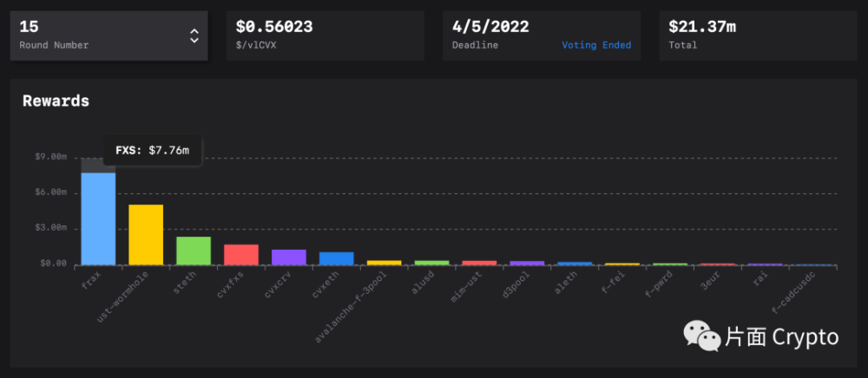Click the f-pwrd axis label
This screenshot has height=378, width=868.
(x=658, y=284)
